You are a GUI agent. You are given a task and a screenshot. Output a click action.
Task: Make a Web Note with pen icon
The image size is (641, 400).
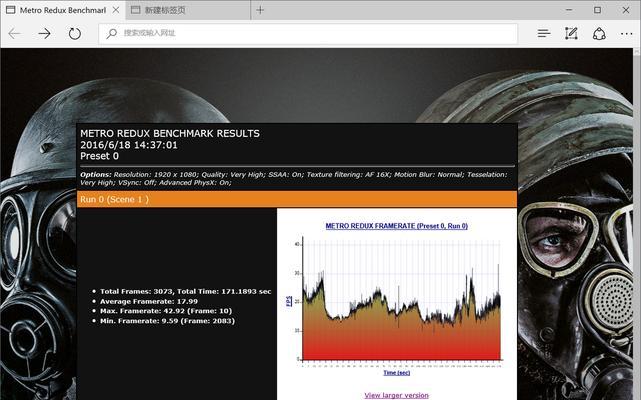click(x=571, y=34)
